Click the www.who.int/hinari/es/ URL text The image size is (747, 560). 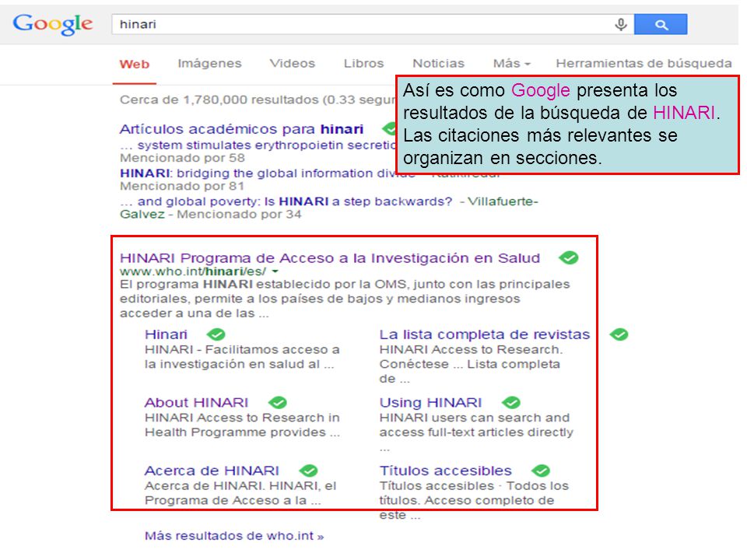[193, 272]
